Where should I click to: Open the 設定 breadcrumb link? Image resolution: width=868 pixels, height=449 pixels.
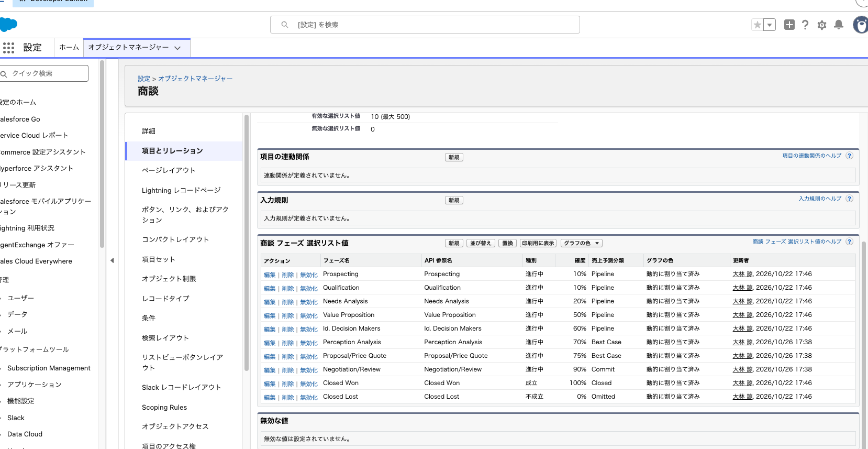coord(144,79)
